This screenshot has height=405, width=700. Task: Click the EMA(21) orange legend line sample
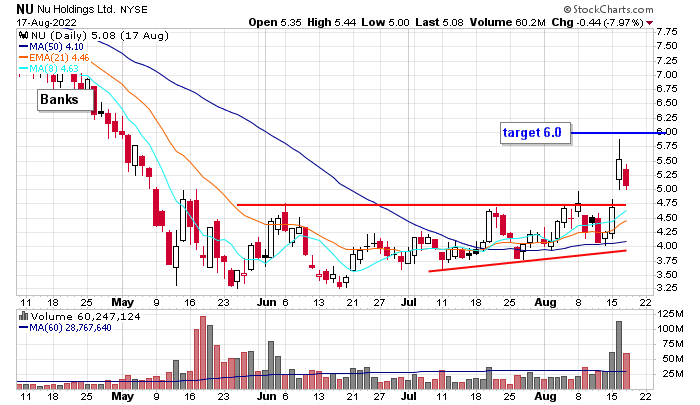[x=24, y=58]
